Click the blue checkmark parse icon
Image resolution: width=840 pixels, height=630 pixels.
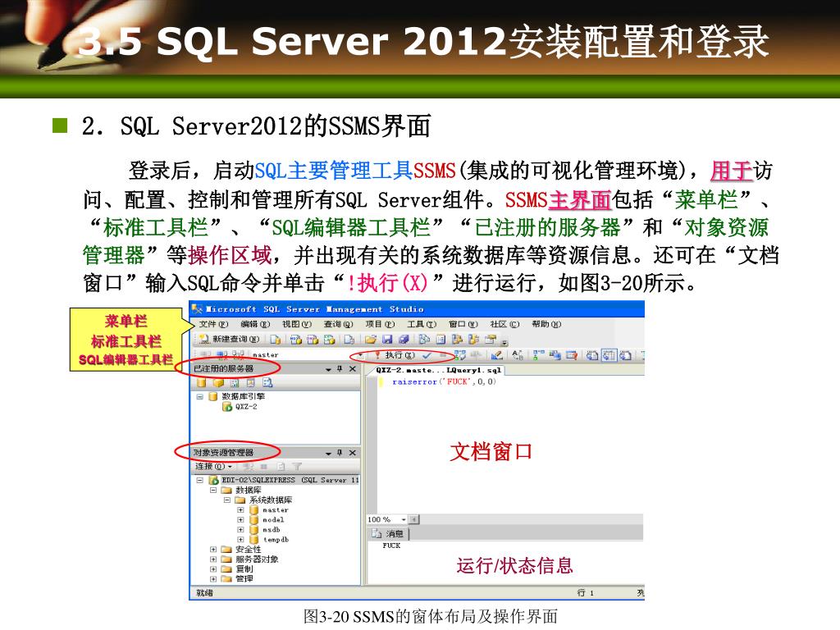click(427, 354)
